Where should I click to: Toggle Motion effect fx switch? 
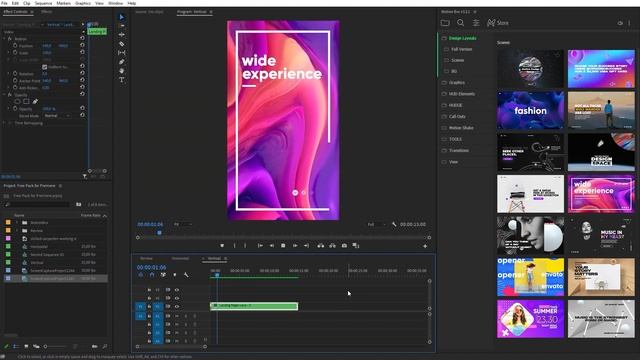10,39
